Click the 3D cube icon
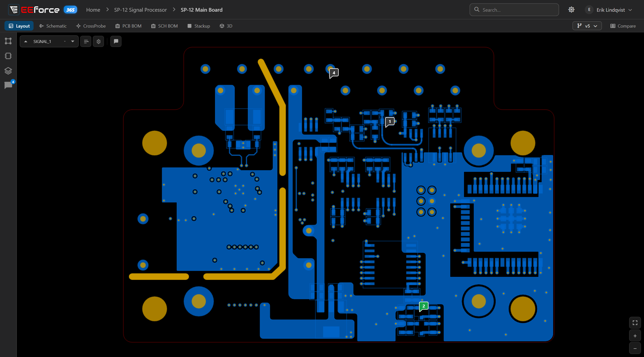644x357 pixels. pos(222,26)
